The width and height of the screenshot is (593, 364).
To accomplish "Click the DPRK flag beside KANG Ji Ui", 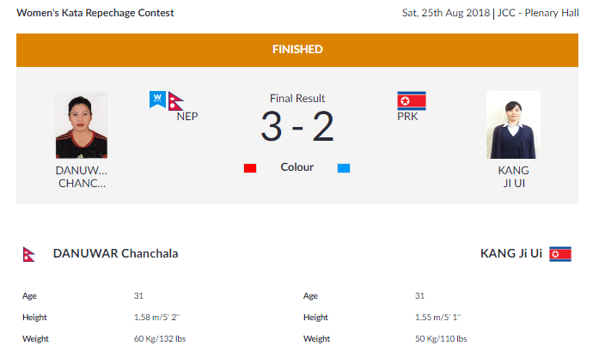I will click(560, 254).
